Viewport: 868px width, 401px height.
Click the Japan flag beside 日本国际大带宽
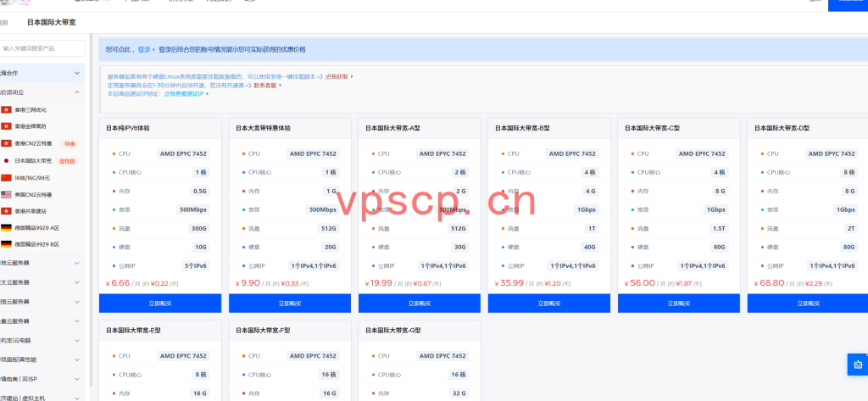[6, 160]
